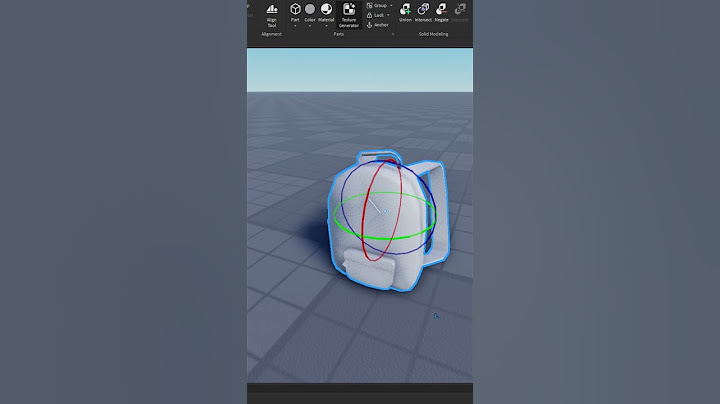720x404 pixels.
Task: Click the greyed Separate icon
Action: pyautogui.click(x=460, y=9)
